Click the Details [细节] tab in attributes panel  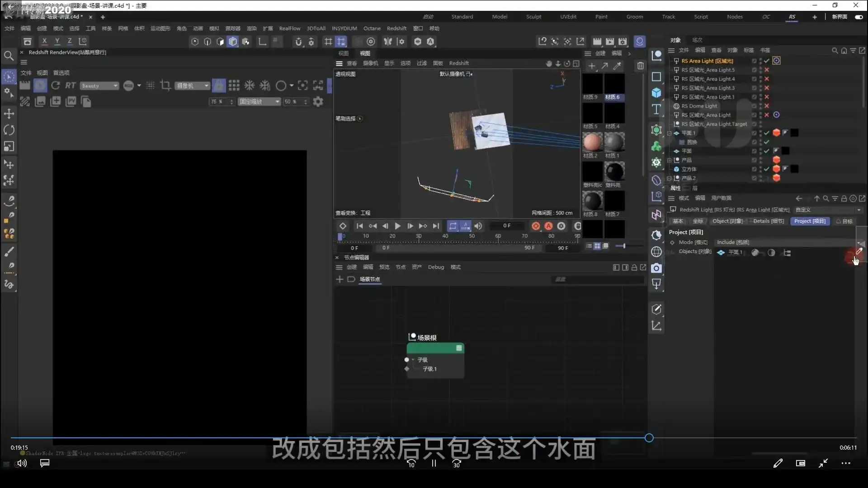[x=768, y=221]
